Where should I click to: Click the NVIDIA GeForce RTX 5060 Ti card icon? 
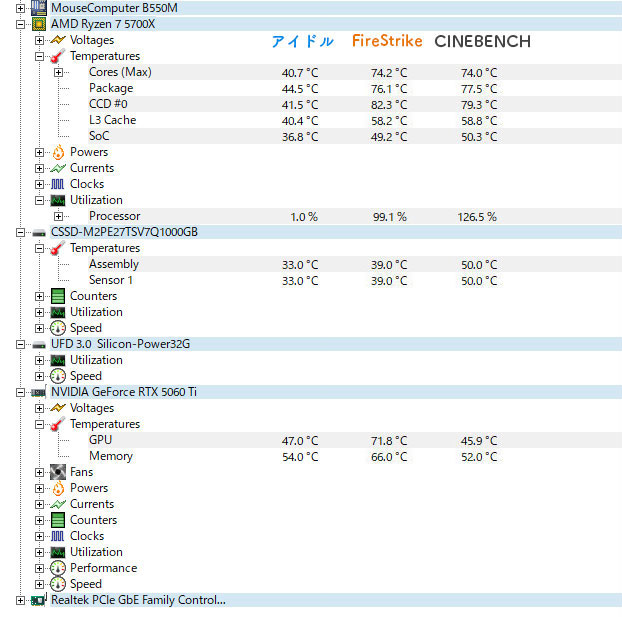point(39,392)
